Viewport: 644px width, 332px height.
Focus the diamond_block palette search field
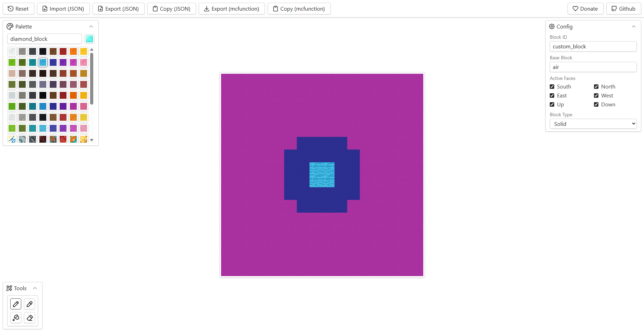[45, 39]
